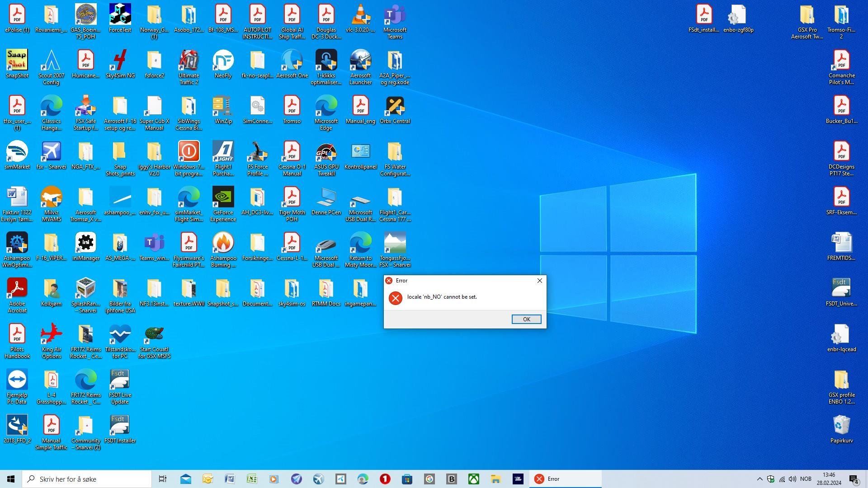Select the WinZip desktop icon
Image resolution: width=868 pixels, height=488 pixels.
223,110
